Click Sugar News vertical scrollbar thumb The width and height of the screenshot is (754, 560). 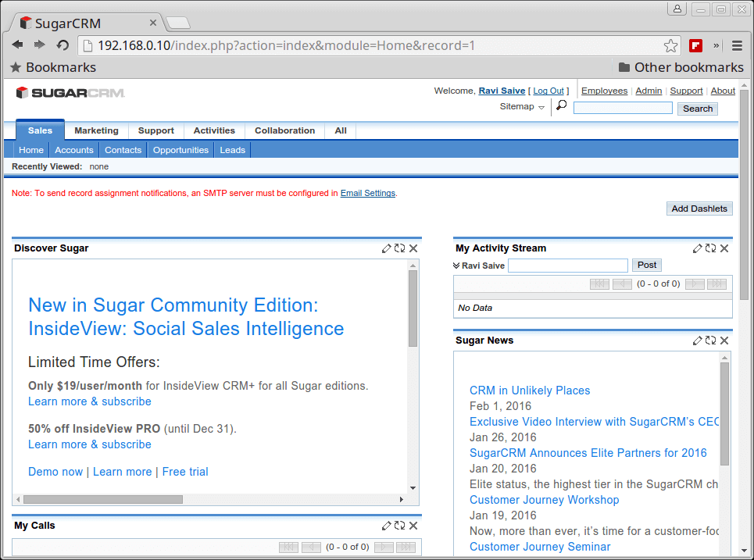coord(724,413)
